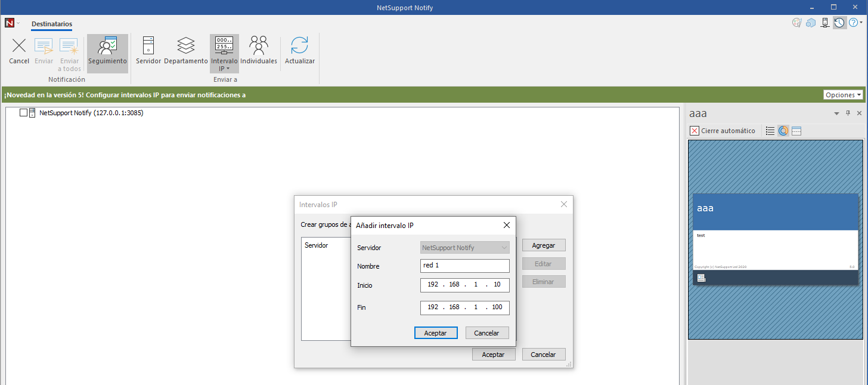
Task: Click the network server icon in top bar
Action: coord(825,23)
